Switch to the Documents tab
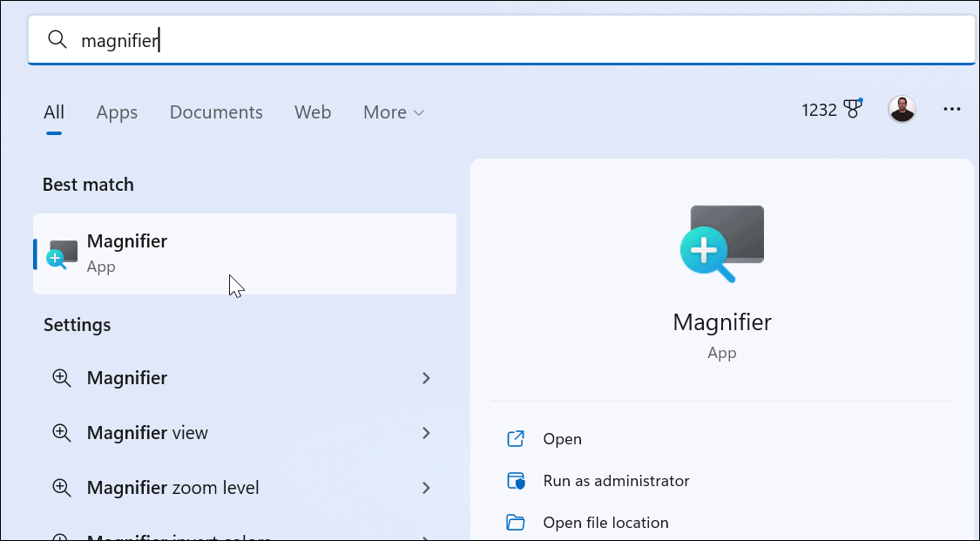980x541 pixels. pyautogui.click(x=216, y=112)
